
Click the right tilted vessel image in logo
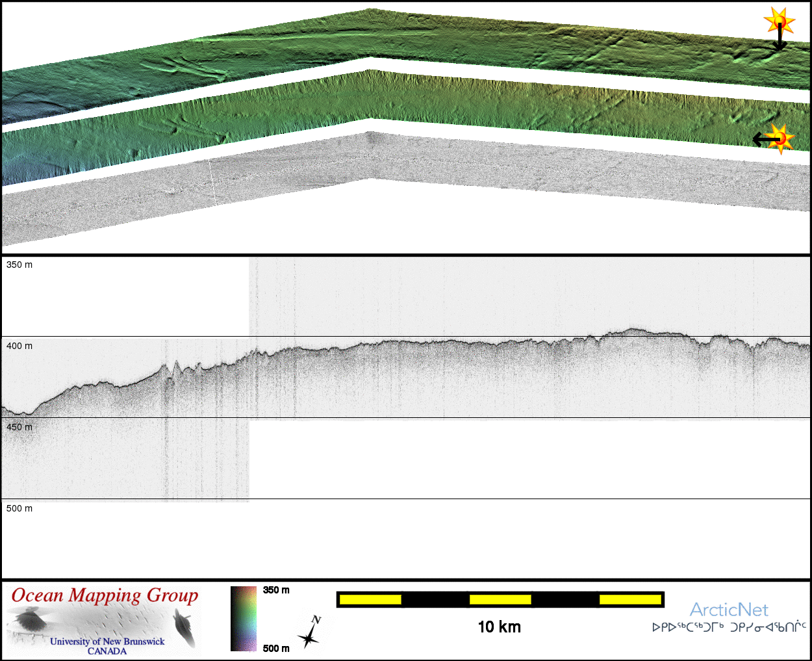point(184,628)
